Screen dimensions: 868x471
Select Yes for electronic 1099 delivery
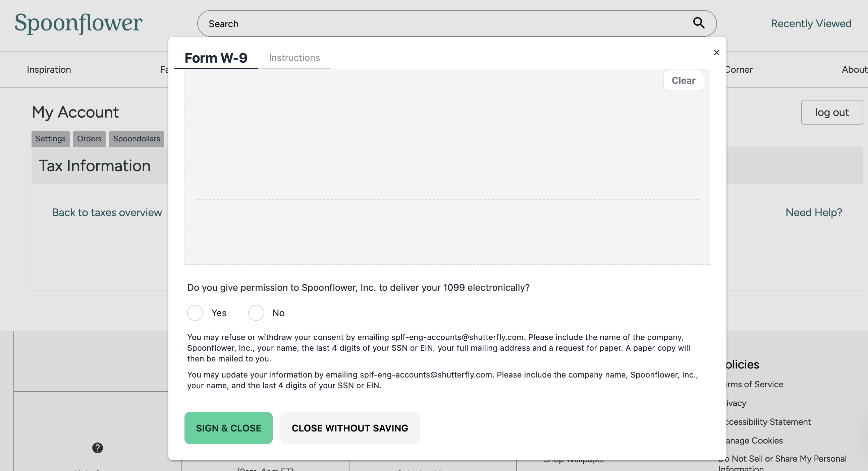click(x=195, y=313)
